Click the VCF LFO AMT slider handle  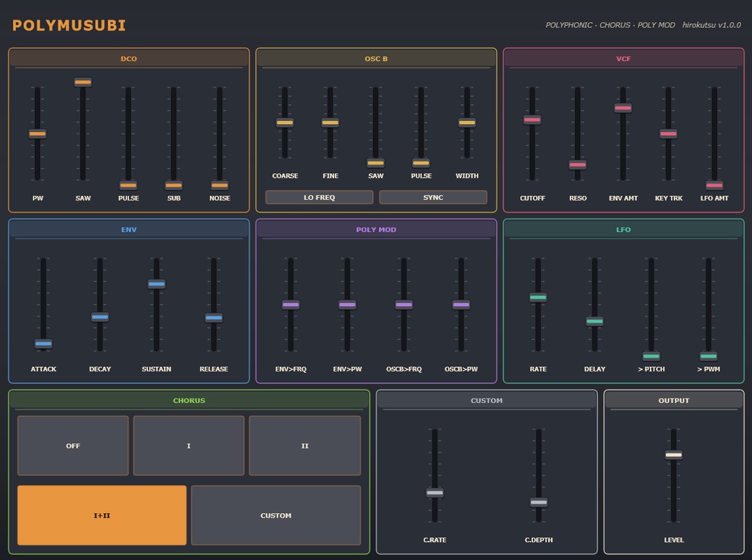coord(715,185)
